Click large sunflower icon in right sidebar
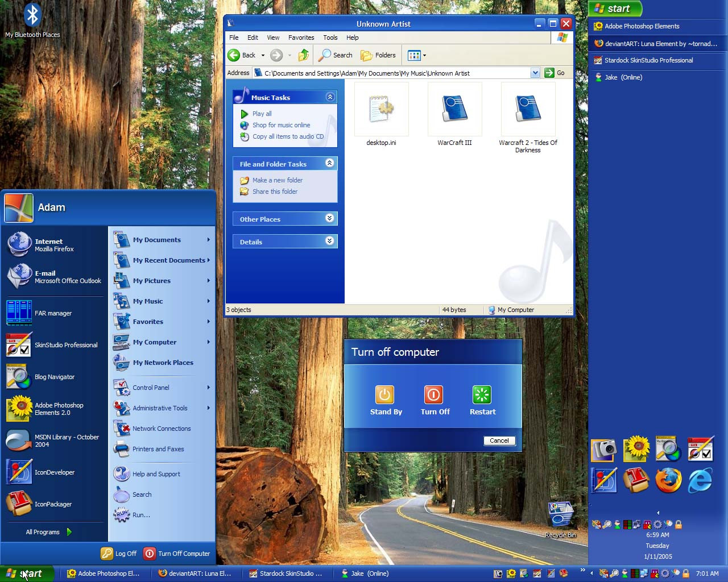The height and width of the screenshot is (582, 728). [636, 449]
